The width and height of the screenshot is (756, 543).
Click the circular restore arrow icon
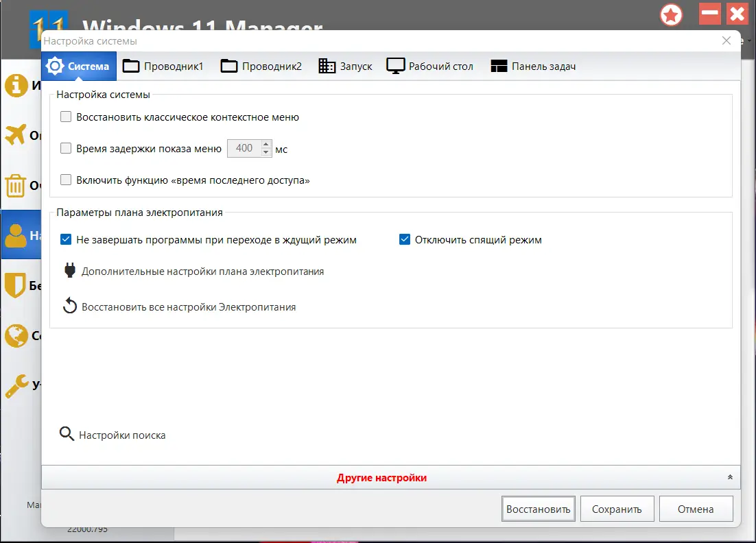tap(70, 306)
